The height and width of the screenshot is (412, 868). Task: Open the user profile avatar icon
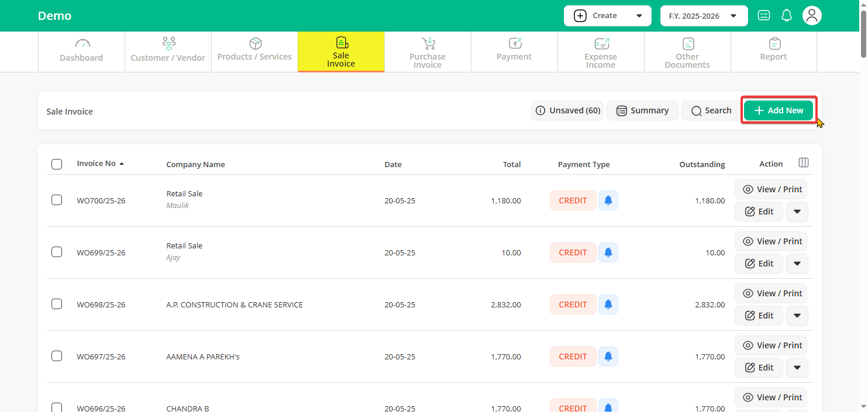[x=811, y=16]
